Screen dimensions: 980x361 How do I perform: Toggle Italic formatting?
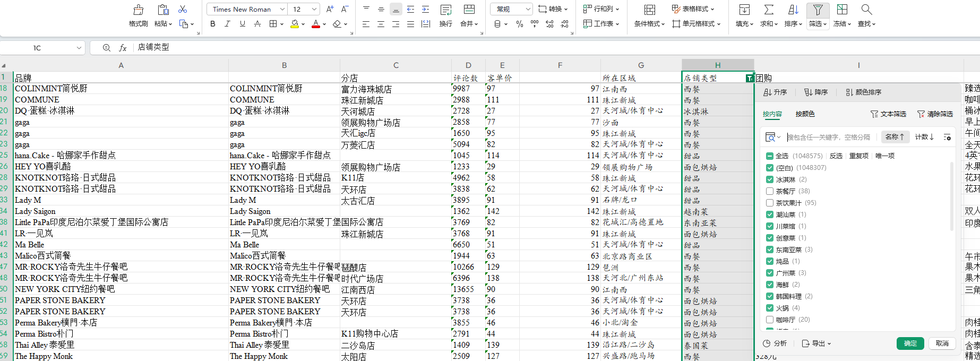228,24
